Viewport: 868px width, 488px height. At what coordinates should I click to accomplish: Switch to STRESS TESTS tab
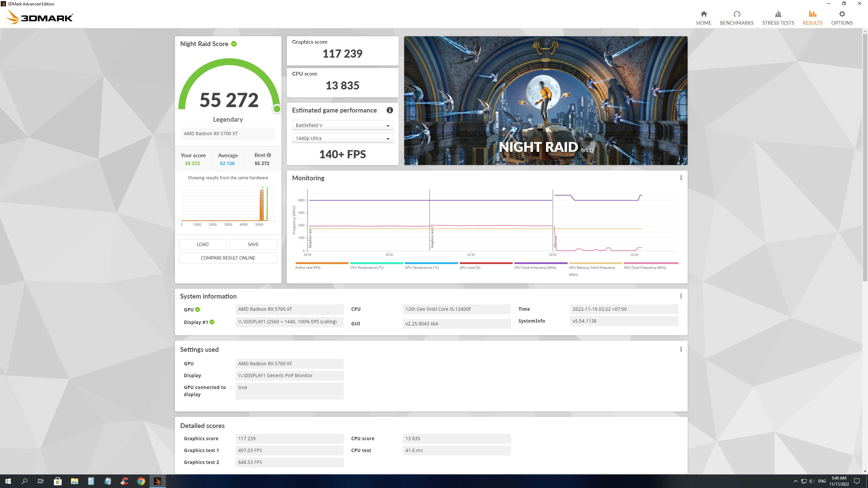pyautogui.click(x=778, y=18)
